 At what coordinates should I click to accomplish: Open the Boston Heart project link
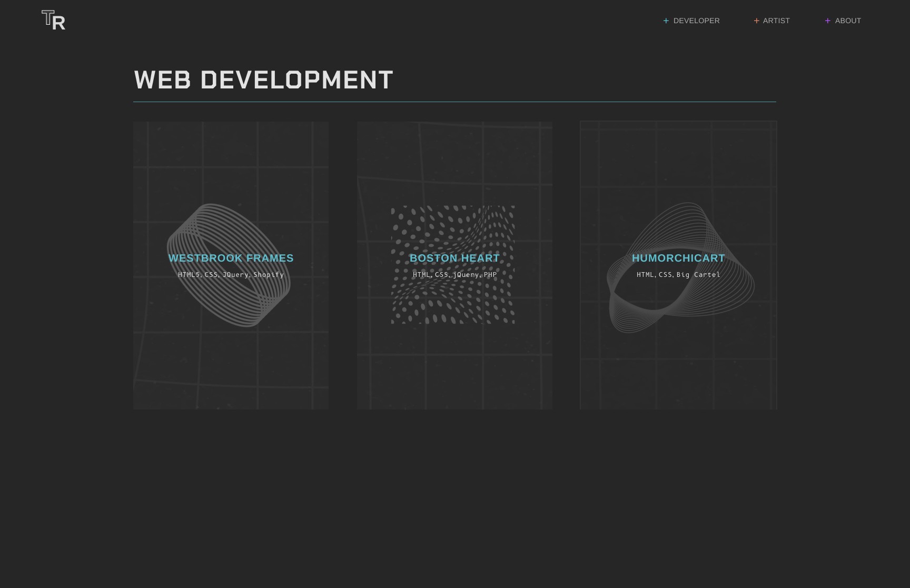(454, 258)
